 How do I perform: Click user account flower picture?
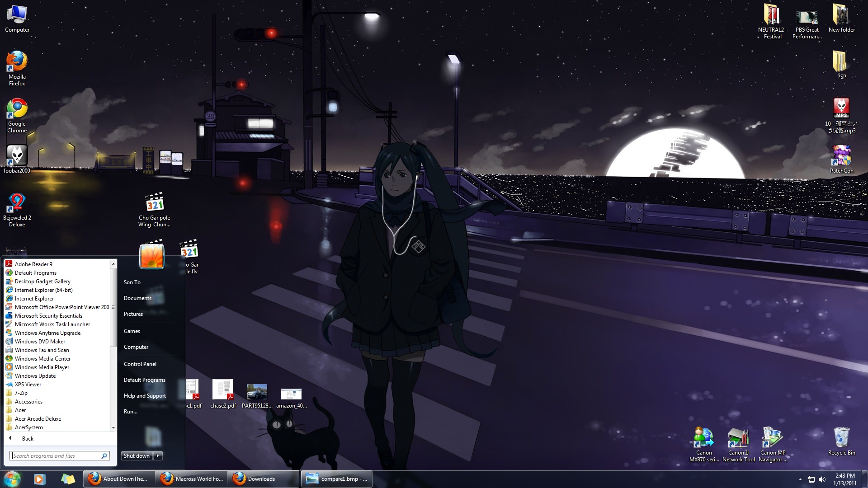(x=152, y=256)
